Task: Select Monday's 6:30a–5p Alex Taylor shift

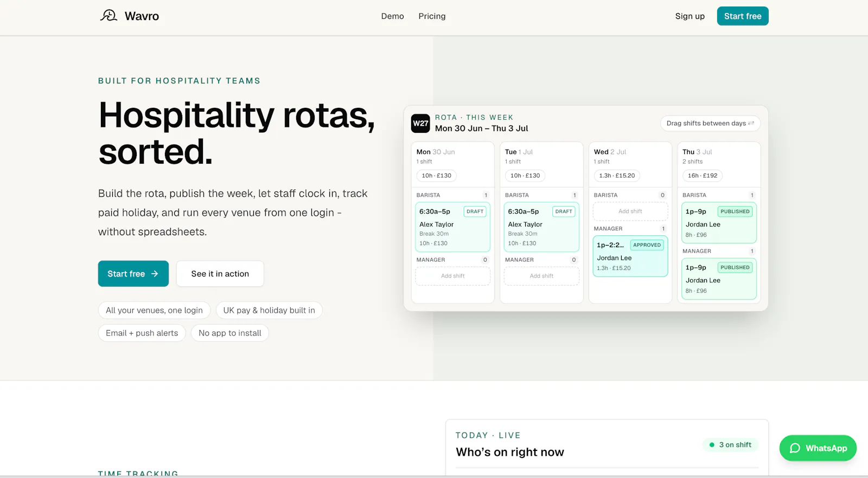Action: click(452, 227)
